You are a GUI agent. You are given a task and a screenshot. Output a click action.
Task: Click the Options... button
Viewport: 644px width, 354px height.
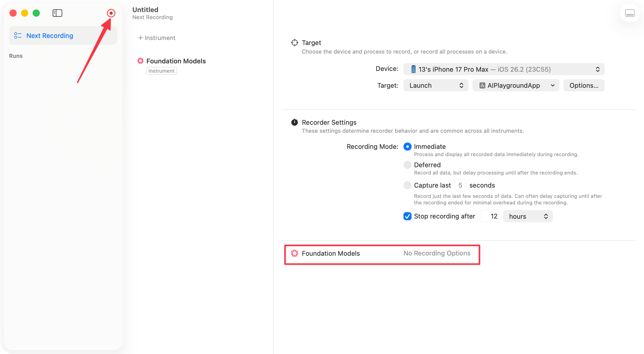(583, 86)
